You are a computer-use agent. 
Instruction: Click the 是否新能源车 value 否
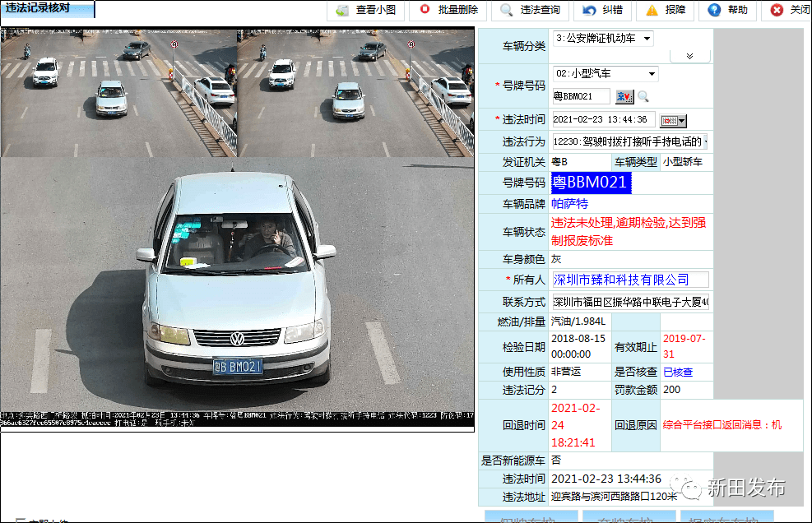coord(556,461)
